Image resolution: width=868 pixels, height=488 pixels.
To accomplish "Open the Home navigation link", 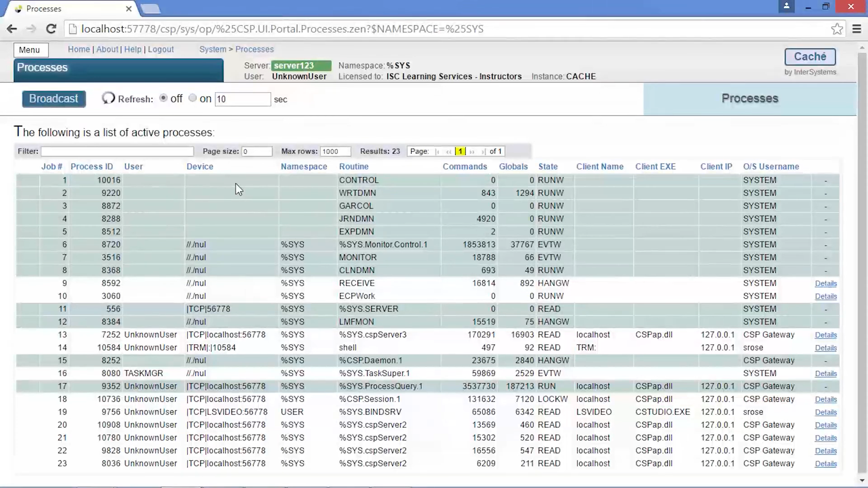I will (79, 49).
